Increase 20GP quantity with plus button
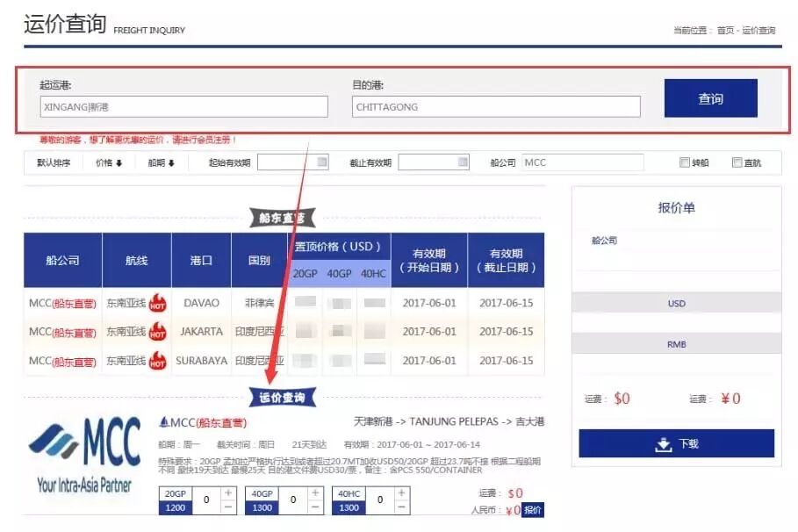The height and width of the screenshot is (532, 798). click(228, 492)
